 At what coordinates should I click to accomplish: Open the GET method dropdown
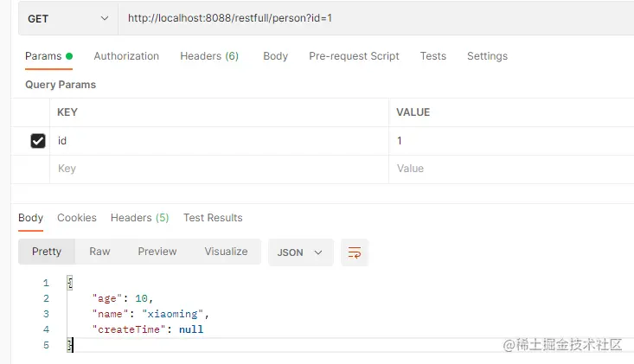click(68, 18)
